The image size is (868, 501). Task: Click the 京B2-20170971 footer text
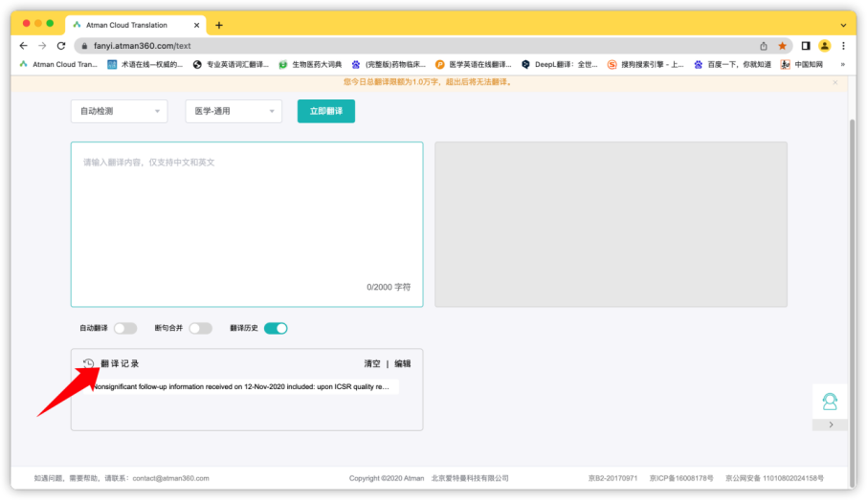click(612, 478)
